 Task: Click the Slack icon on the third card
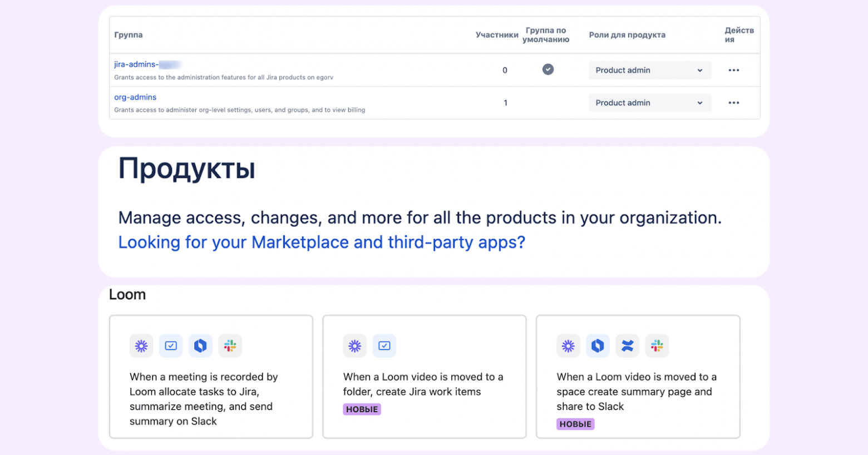point(657,345)
